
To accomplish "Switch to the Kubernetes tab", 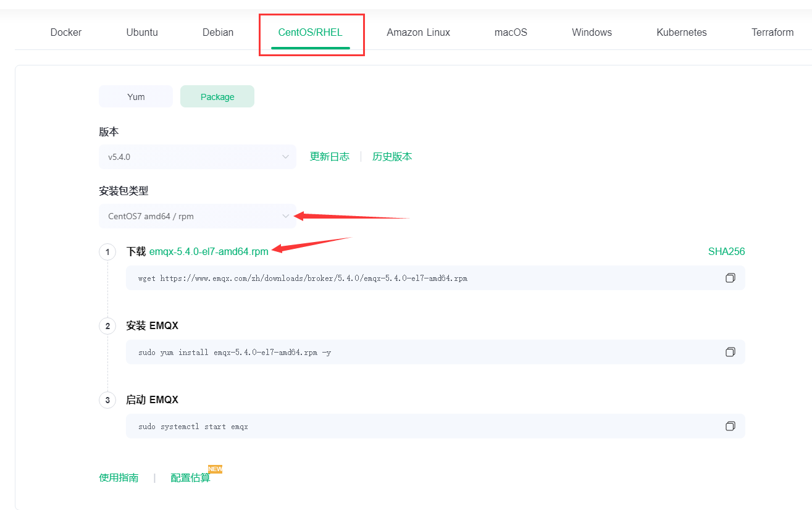I will click(682, 32).
